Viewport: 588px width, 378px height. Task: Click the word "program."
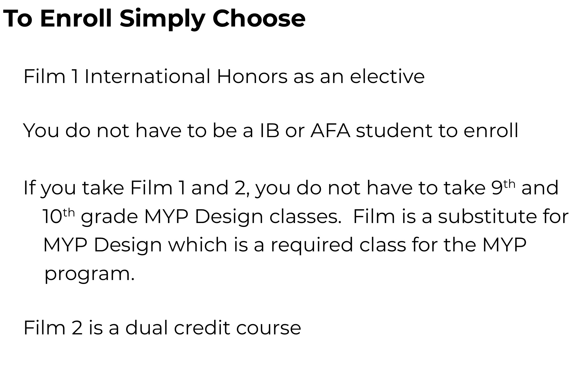pos(89,275)
